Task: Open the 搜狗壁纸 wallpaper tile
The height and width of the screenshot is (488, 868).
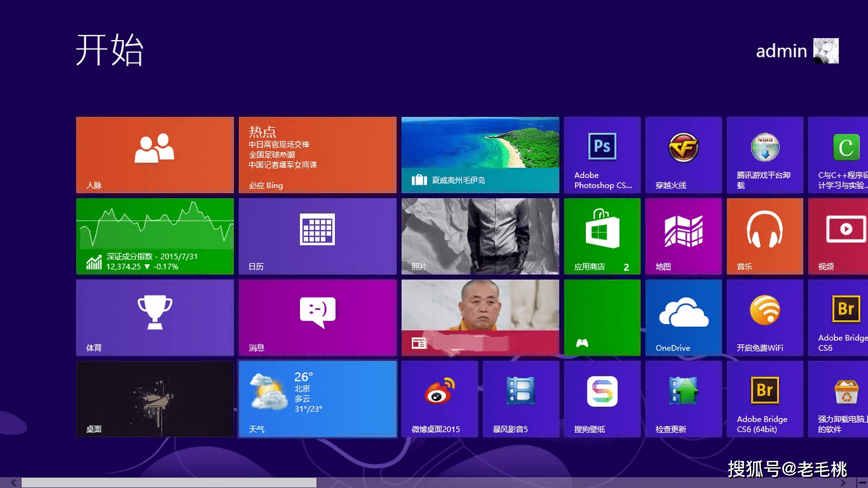Action: click(602, 399)
